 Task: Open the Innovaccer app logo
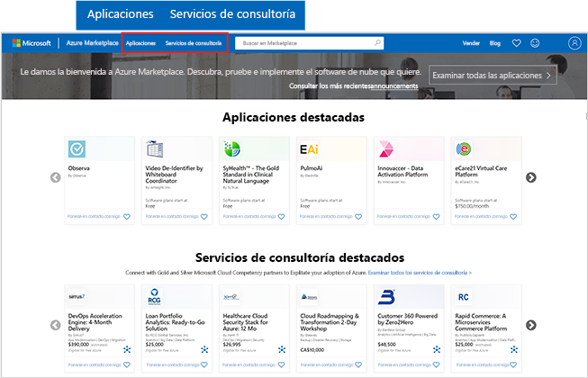pos(386,148)
